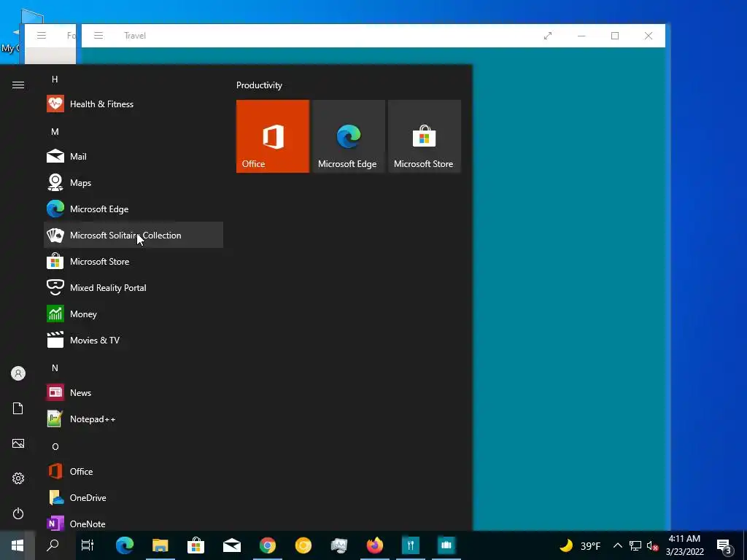This screenshot has height=560, width=747.
Task: Click the Travel window title text
Action: pyautogui.click(x=135, y=36)
